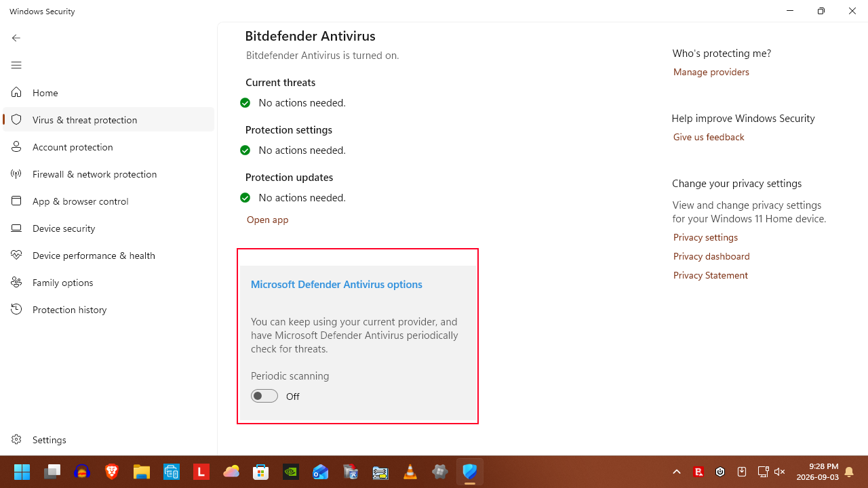Open Privacy dashboard link
The image size is (868, 488).
point(711,256)
